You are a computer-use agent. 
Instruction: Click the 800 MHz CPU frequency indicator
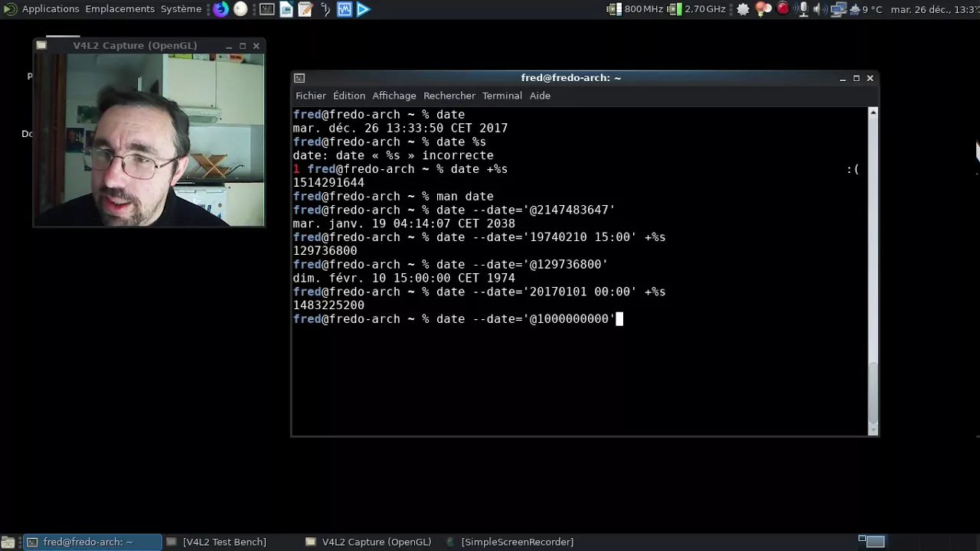[x=635, y=9]
